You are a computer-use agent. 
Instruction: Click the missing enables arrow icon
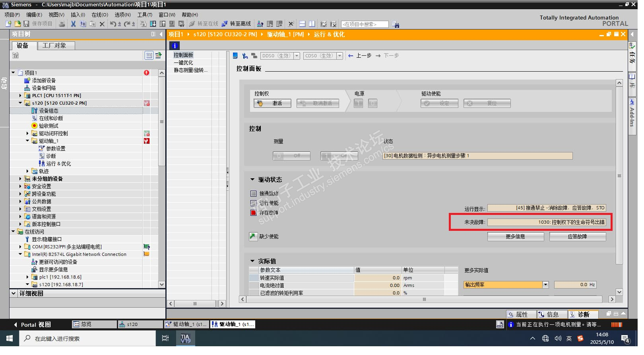(x=253, y=236)
